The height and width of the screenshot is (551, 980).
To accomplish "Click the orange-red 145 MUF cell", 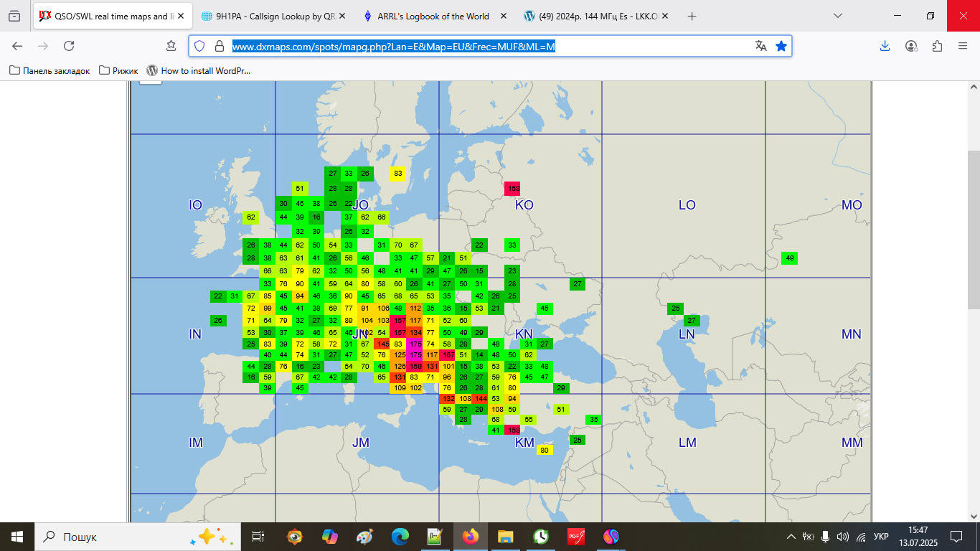I will coord(382,344).
